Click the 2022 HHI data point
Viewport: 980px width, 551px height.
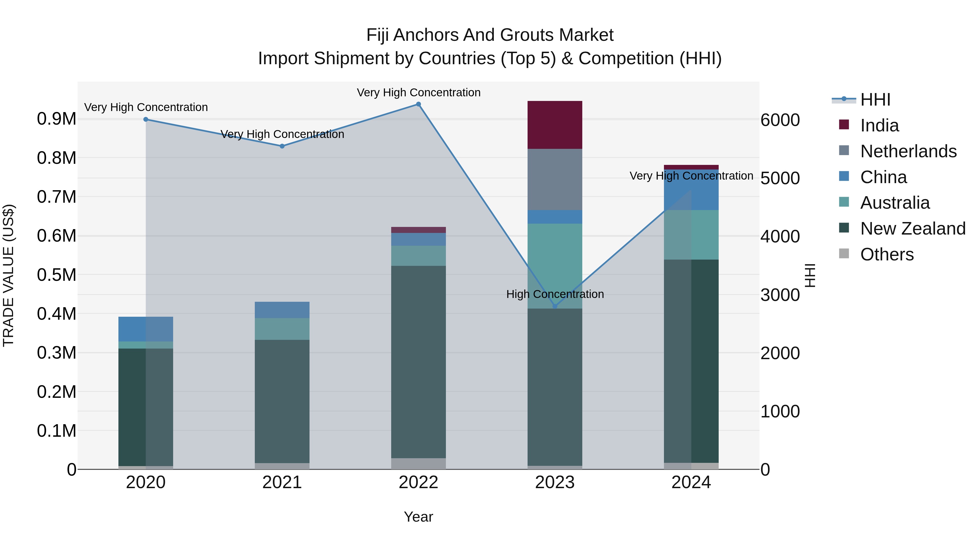(x=418, y=104)
